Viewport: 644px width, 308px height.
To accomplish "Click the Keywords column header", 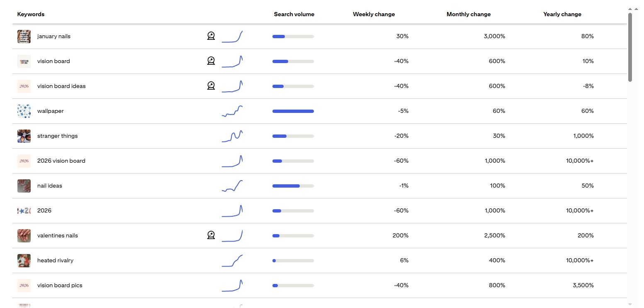I will (x=31, y=14).
